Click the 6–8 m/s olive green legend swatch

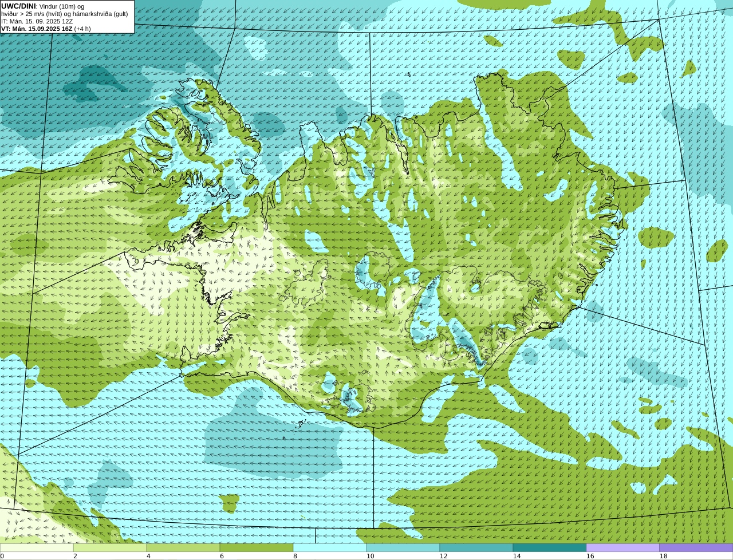click(x=257, y=547)
